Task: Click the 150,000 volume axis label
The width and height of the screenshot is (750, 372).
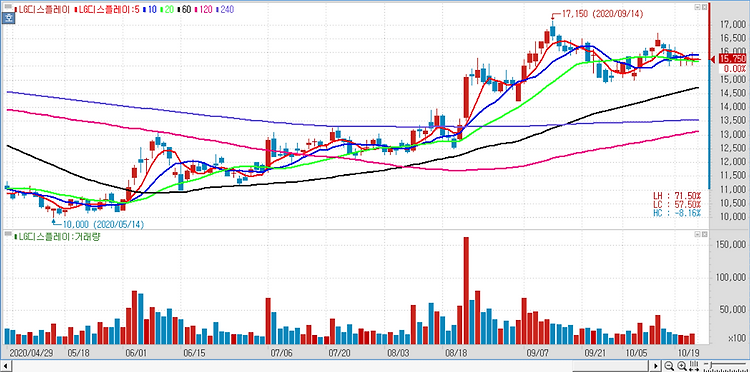Action: 731,245
